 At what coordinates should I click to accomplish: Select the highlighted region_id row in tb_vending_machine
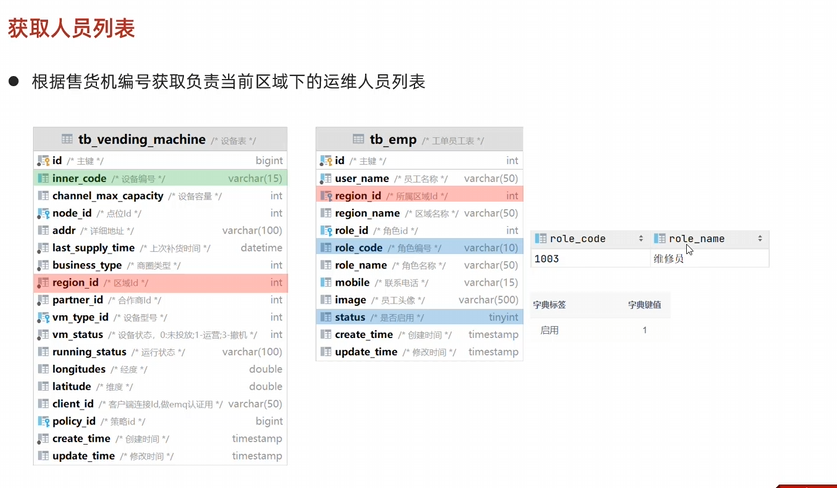click(160, 283)
